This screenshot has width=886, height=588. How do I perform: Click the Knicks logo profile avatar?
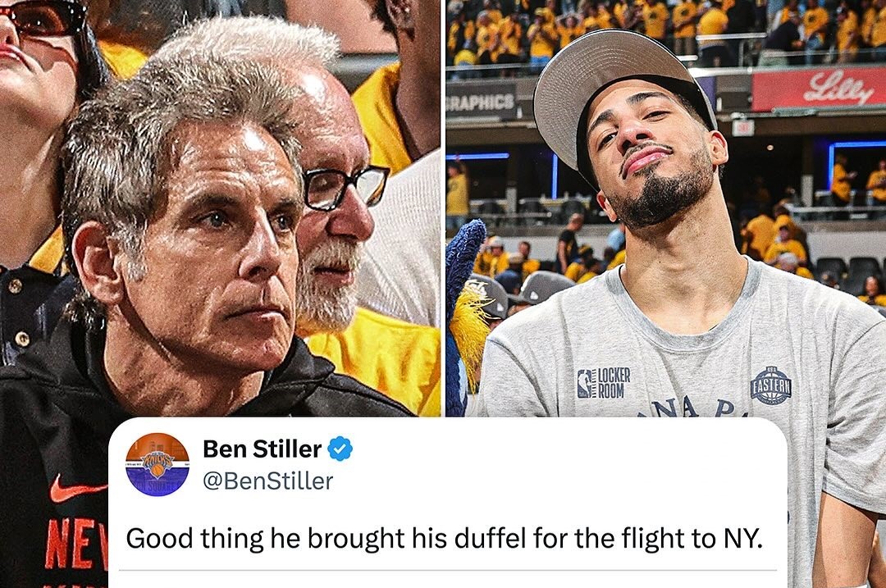[x=157, y=464]
